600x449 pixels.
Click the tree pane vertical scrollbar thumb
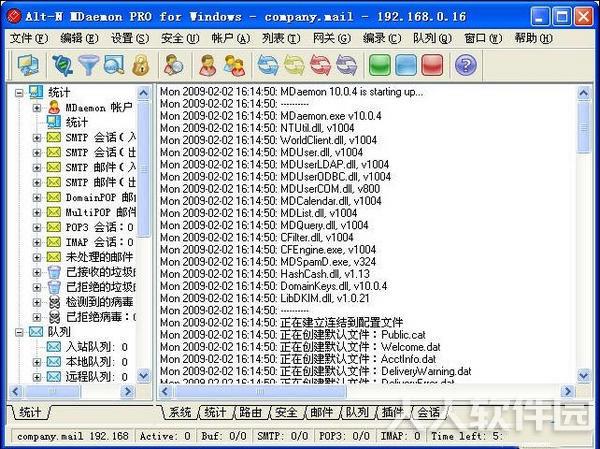tap(143, 168)
